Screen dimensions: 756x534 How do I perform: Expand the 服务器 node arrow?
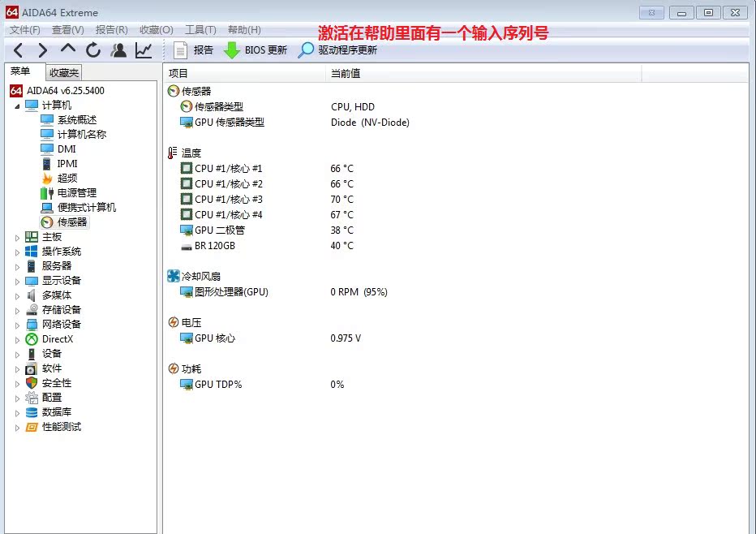coord(17,267)
